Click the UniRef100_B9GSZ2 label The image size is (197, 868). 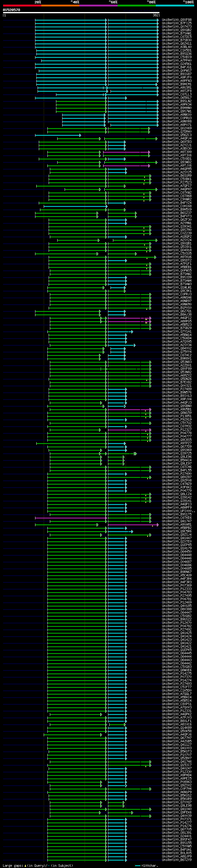(177, 619)
